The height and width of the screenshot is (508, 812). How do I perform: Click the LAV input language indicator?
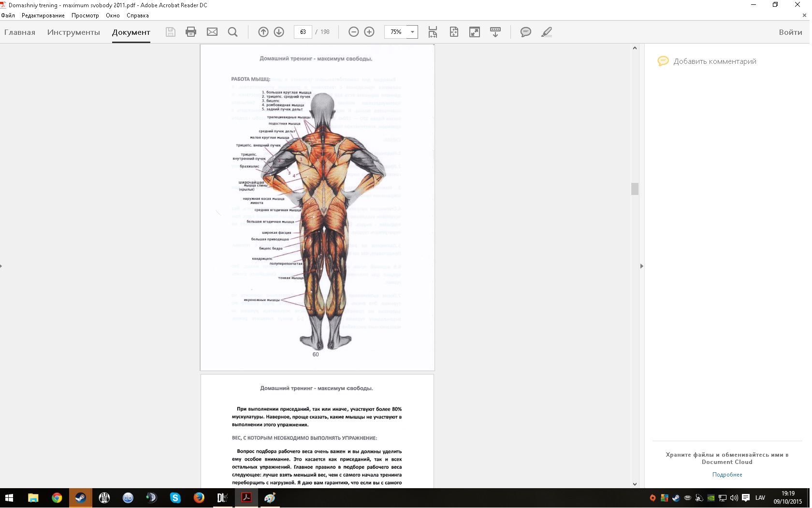point(760,498)
